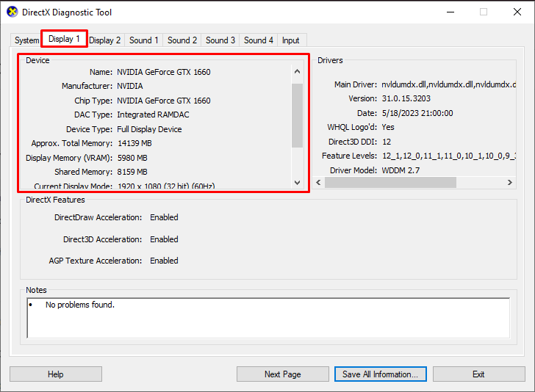Click the Manufacturer value NVIDIA
Viewport: 535px width, 392px height.
(x=130, y=86)
